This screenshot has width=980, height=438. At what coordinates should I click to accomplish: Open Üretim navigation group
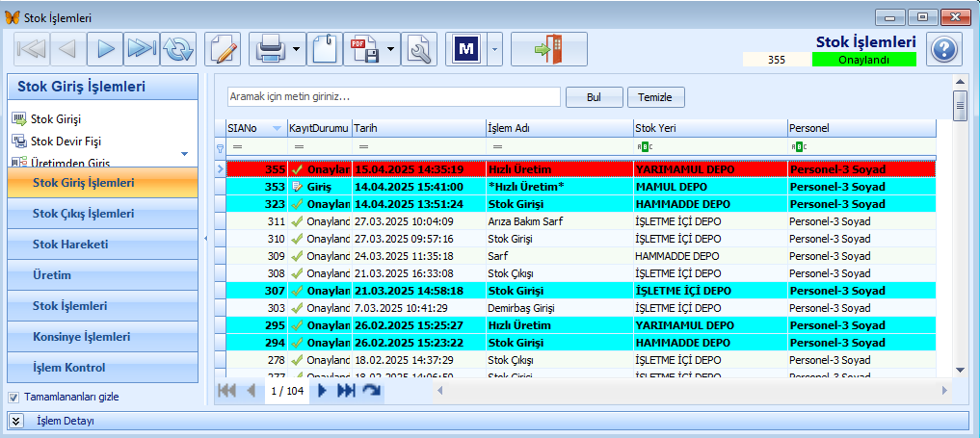coord(103,275)
